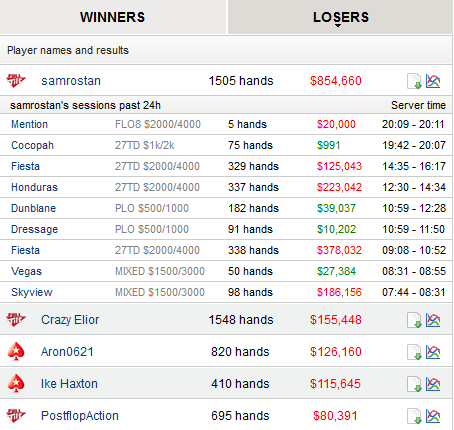Click the $39,037 session win value

click(336, 208)
